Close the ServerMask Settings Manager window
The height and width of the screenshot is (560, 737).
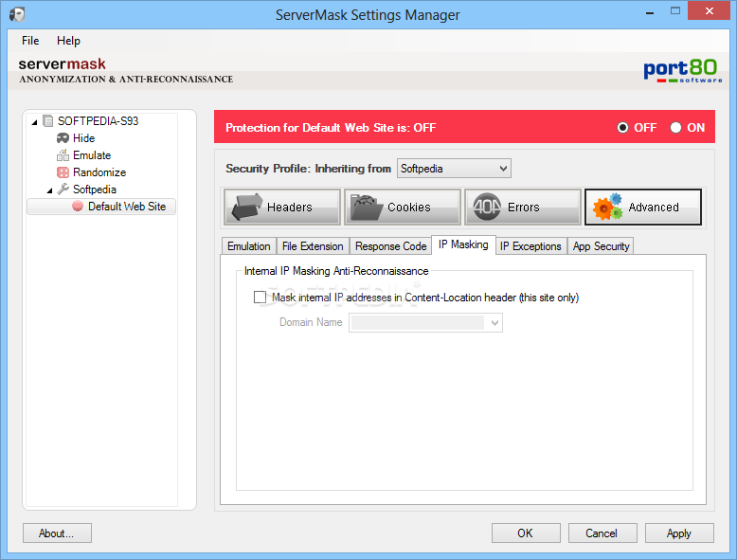click(x=709, y=10)
